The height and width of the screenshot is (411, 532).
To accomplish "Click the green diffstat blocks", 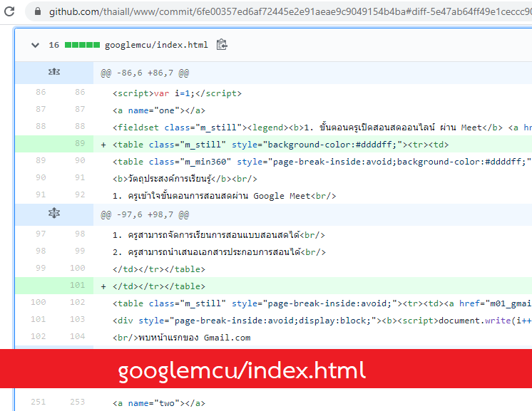I will 82,45.
